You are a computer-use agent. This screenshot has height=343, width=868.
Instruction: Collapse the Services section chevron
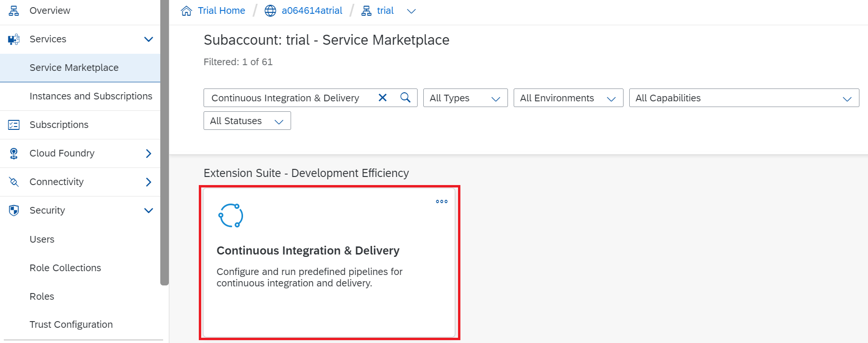148,39
